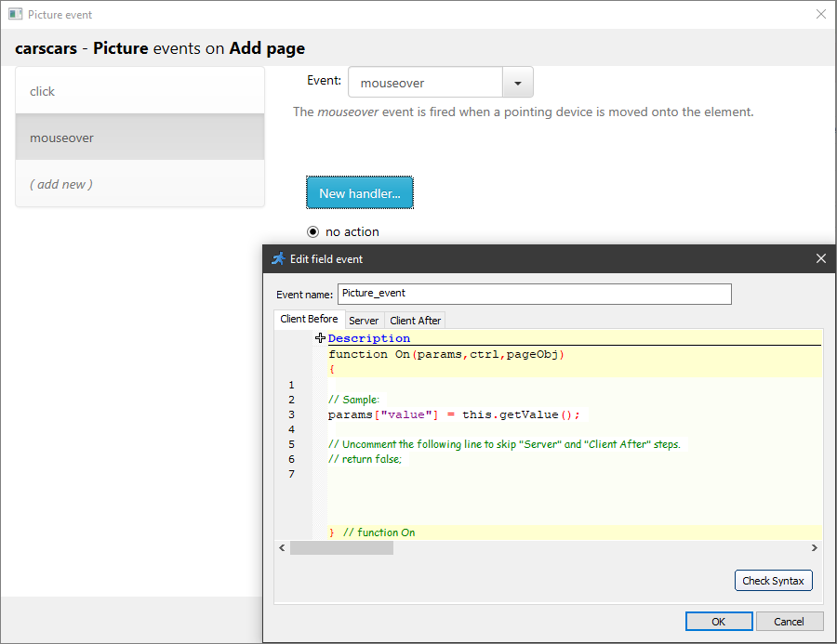The width and height of the screenshot is (837, 644).
Task: Switch to the Server tab
Action: pyautogui.click(x=364, y=320)
